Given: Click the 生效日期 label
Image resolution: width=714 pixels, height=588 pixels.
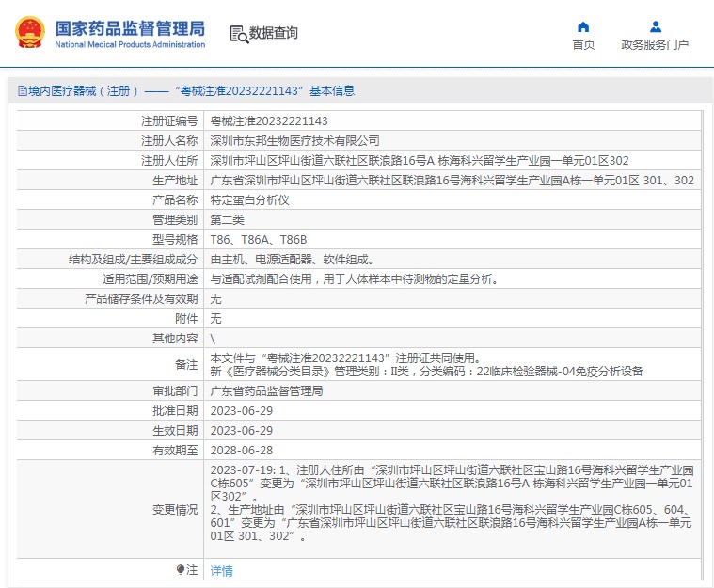Looking at the screenshot, I should coord(175,430).
